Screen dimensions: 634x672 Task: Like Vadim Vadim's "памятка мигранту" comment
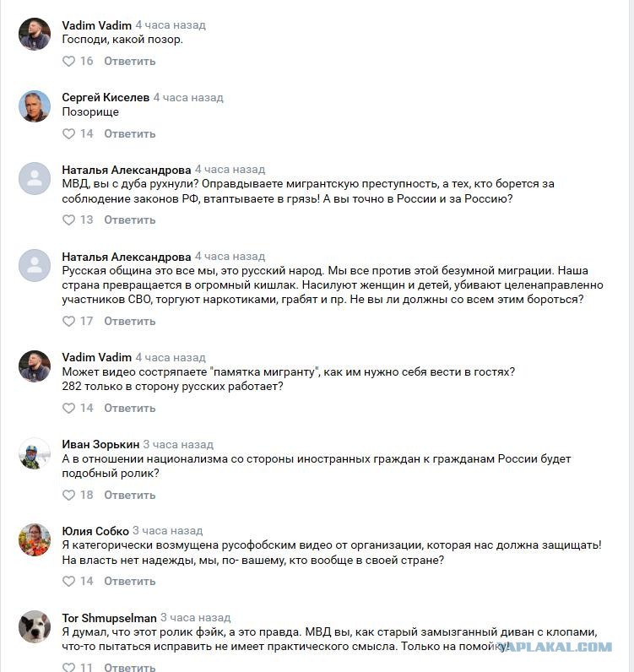pyautogui.click(x=68, y=408)
